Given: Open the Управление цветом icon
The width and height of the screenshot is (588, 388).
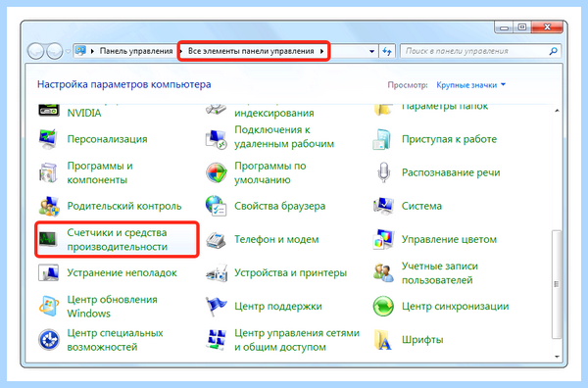Looking at the screenshot, I should (x=383, y=239).
